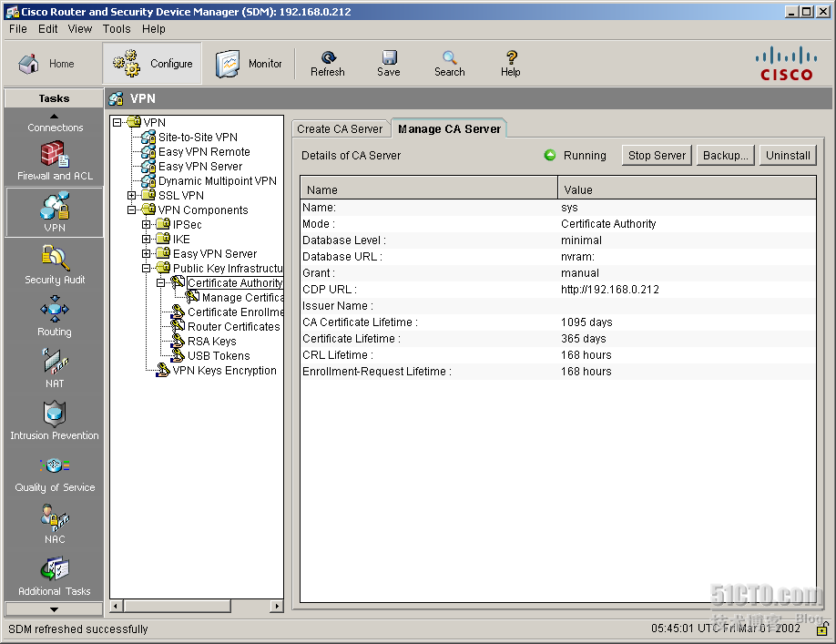Viewport: 836px width, 644px height.
Task: Expand Easy VPN Server under Components
Action: (x=146, y=254)
